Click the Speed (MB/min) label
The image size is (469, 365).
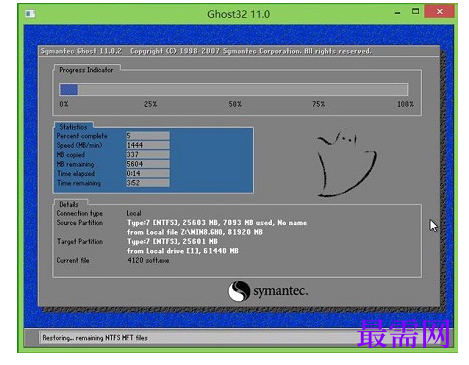pyautogui.click(x=79, y=145)
